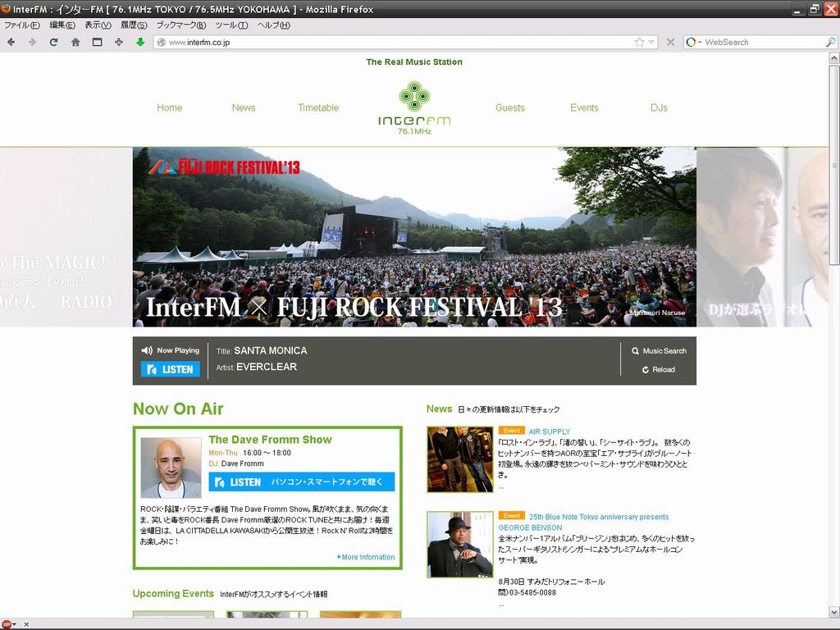Click the Music Search link
The width and height of the screenshot is (840, 630).
tap(659, 351)
